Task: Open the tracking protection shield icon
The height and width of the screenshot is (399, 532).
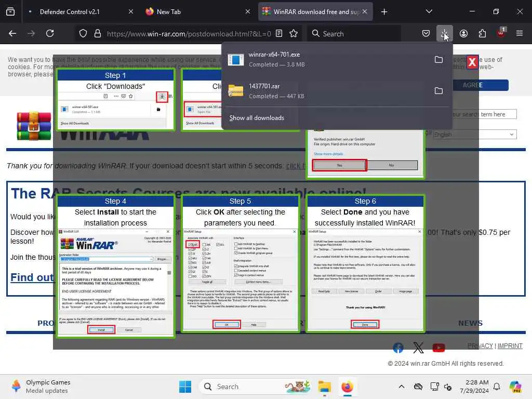Action: pyautogui.click(x=83, y=34)
